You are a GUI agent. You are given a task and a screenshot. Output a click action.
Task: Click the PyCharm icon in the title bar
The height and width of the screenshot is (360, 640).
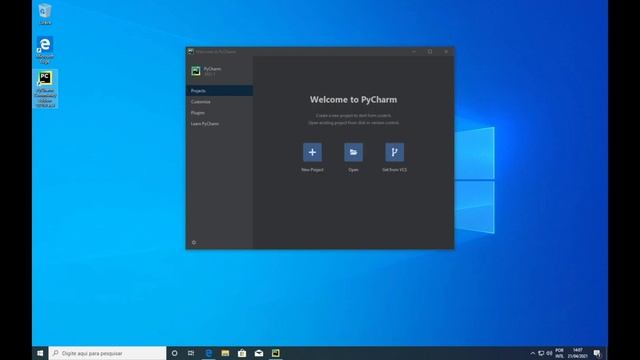191,51
